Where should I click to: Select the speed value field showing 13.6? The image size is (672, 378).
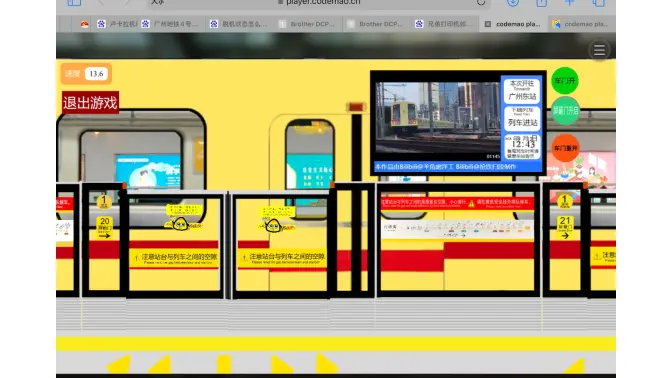click(x=96, y=74)
